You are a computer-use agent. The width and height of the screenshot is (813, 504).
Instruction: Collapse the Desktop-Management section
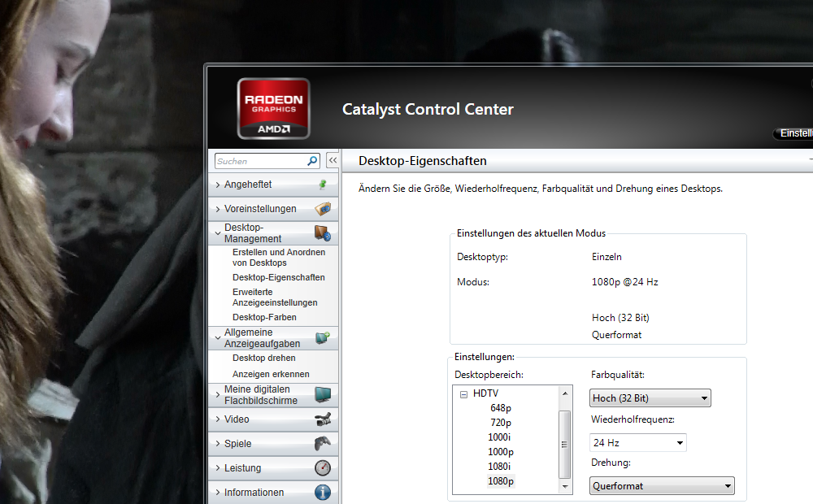pos(218,233)
